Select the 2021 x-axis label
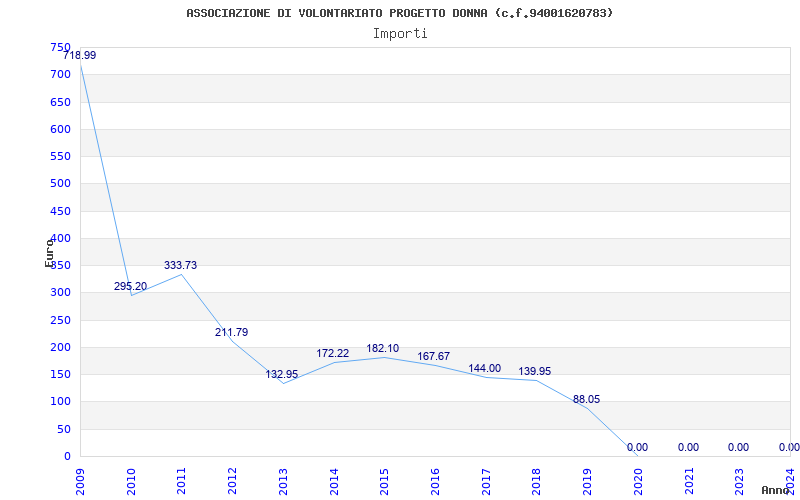The height and width of the screenshot is (500, 800). 689,481
